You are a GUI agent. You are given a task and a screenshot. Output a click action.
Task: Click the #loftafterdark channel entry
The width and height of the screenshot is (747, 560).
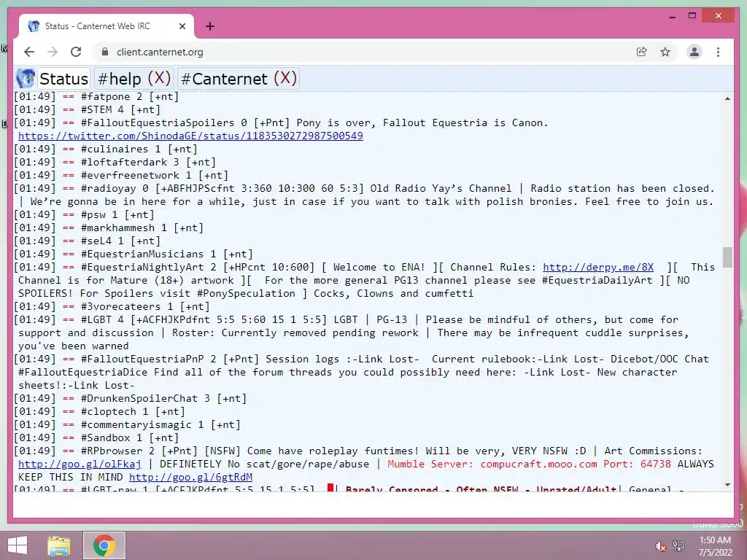click(x=124, y=163)
